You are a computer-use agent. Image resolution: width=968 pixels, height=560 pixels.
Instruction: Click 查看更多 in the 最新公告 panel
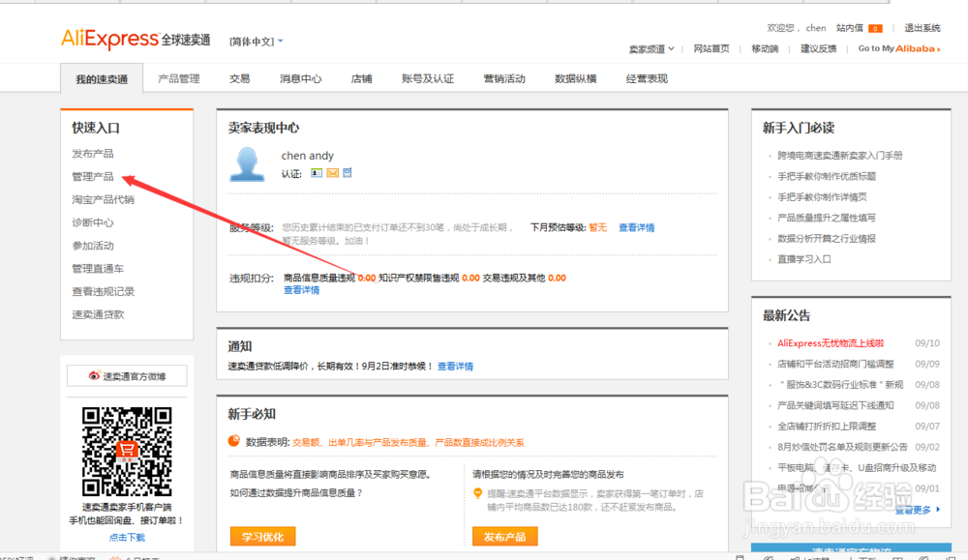913,510
